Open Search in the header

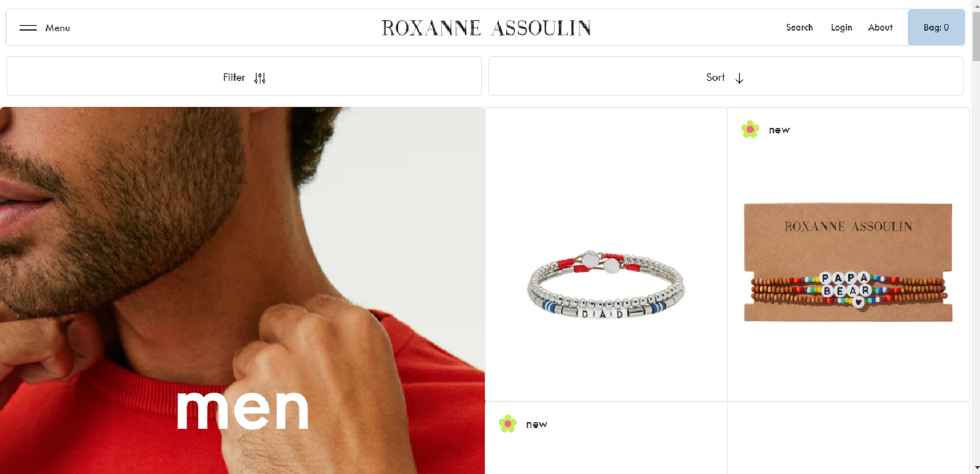pos(799,28)
